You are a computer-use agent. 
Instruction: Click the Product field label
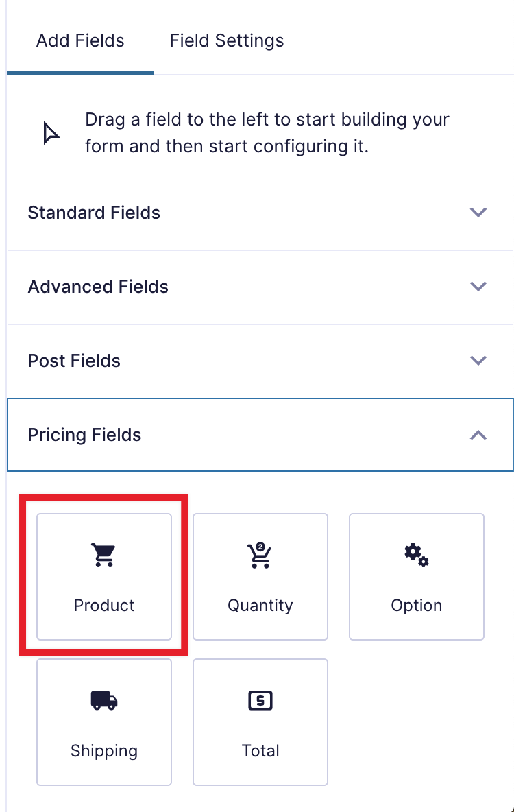pyautogui.click(x=104, y=606)
